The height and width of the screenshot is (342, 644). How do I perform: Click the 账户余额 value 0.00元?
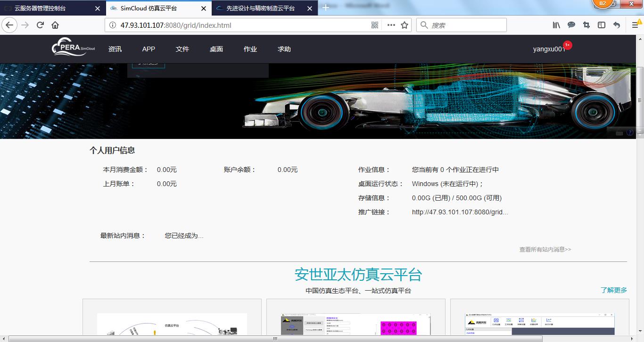click(x=288, y=170)
